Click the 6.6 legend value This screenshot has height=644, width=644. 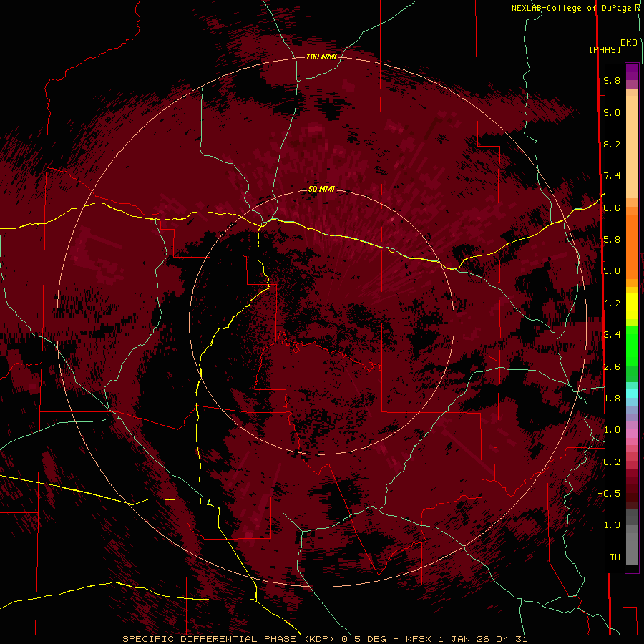(x=612, y=208)
